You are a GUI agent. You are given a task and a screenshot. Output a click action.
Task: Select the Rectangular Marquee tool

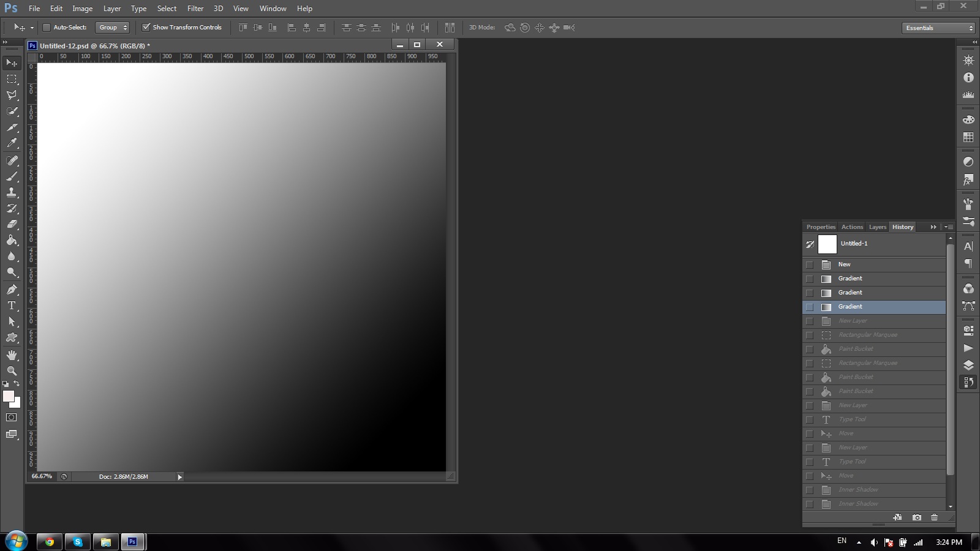coord(12,79)
